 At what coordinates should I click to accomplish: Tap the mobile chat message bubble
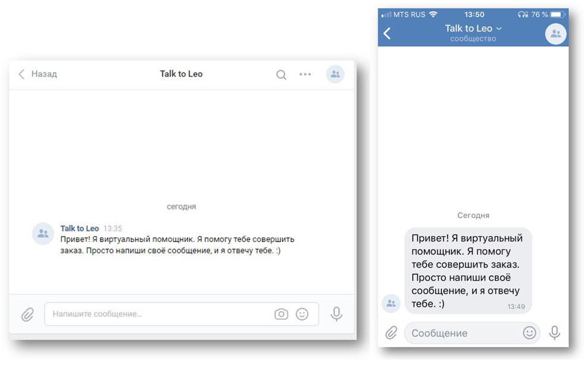point(468,271)
